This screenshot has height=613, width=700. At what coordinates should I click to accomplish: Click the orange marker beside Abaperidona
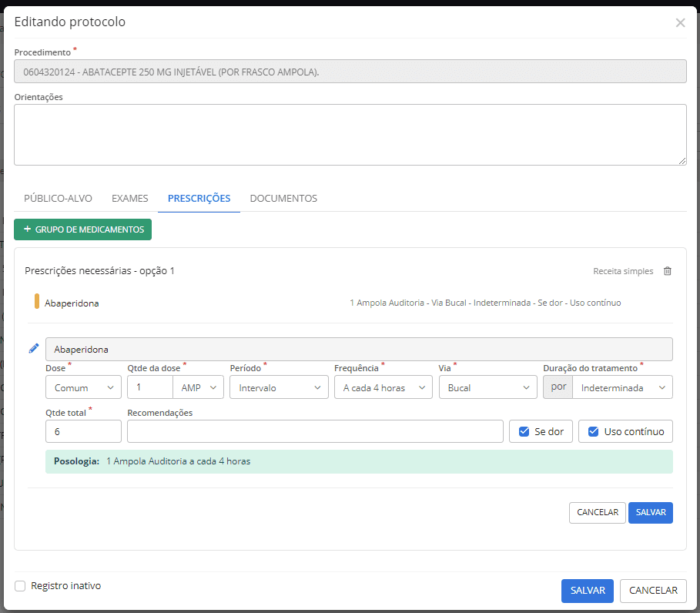(37, 302)
